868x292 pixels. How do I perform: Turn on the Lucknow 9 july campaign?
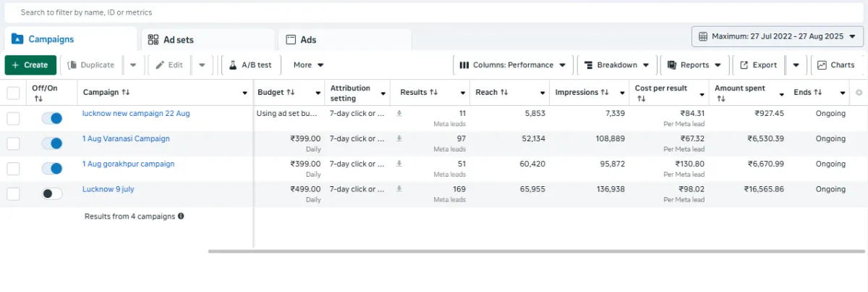click(x=52, y=193)
